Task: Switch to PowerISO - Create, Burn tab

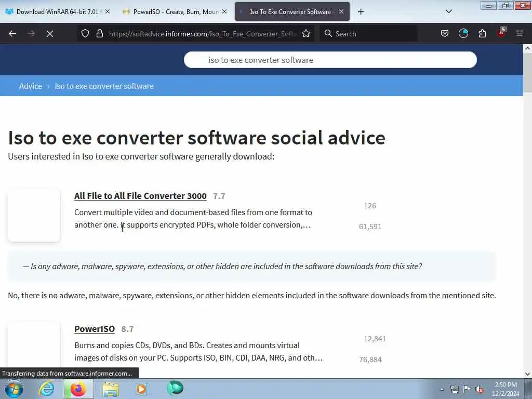Action: point(176,11)
